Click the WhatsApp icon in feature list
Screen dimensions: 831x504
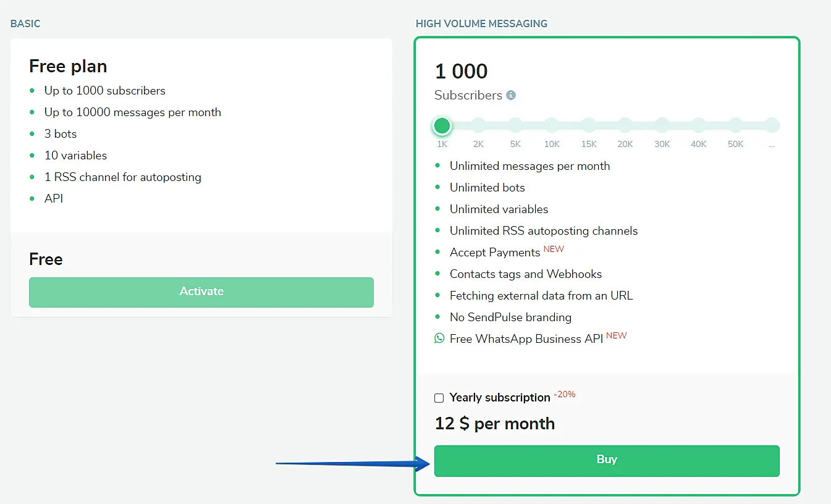pos(439,338)
